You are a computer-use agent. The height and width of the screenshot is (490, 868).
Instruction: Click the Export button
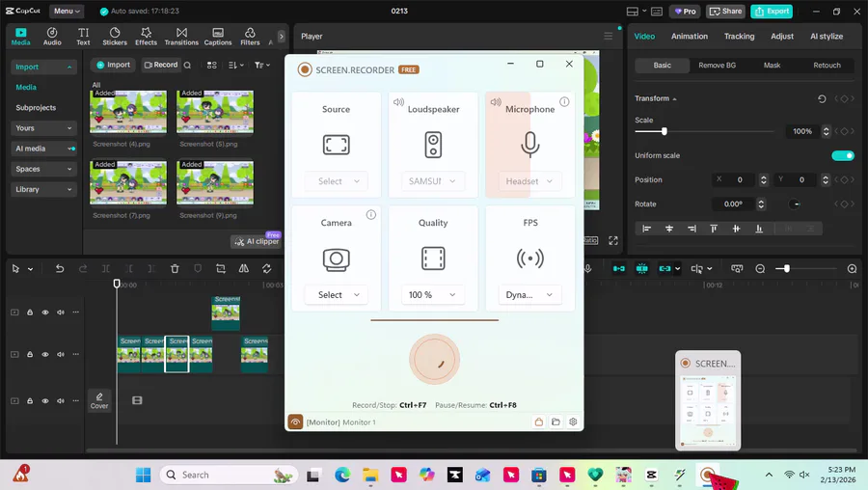point(772,11)
